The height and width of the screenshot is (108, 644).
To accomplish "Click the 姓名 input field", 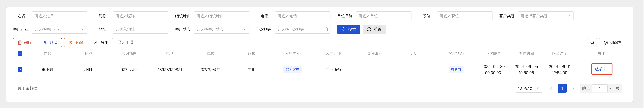I will pyautogui.click(x=60, y=16).
